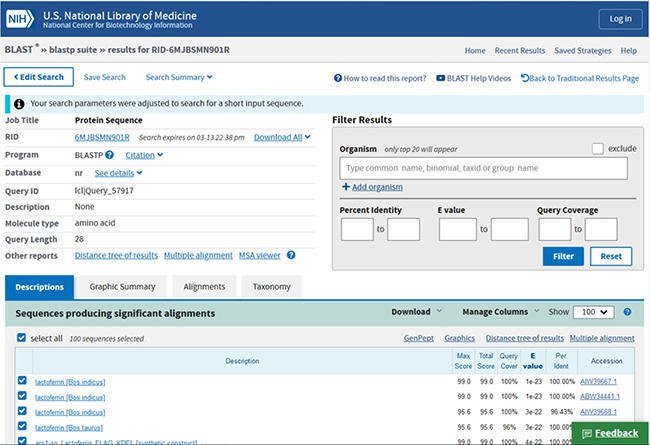
Task: Open the Feedback button
Action: pyautogui.click(x=610, y=433)
